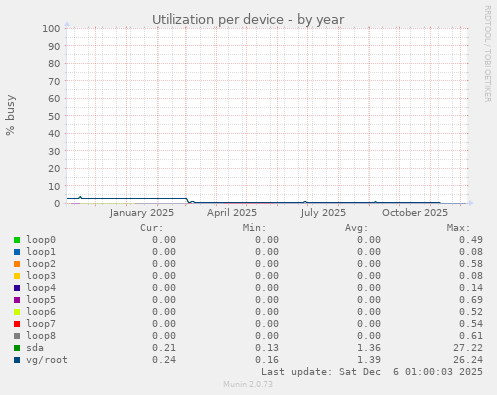Click the 'July 2025' axis label

[x=323, y=213]
